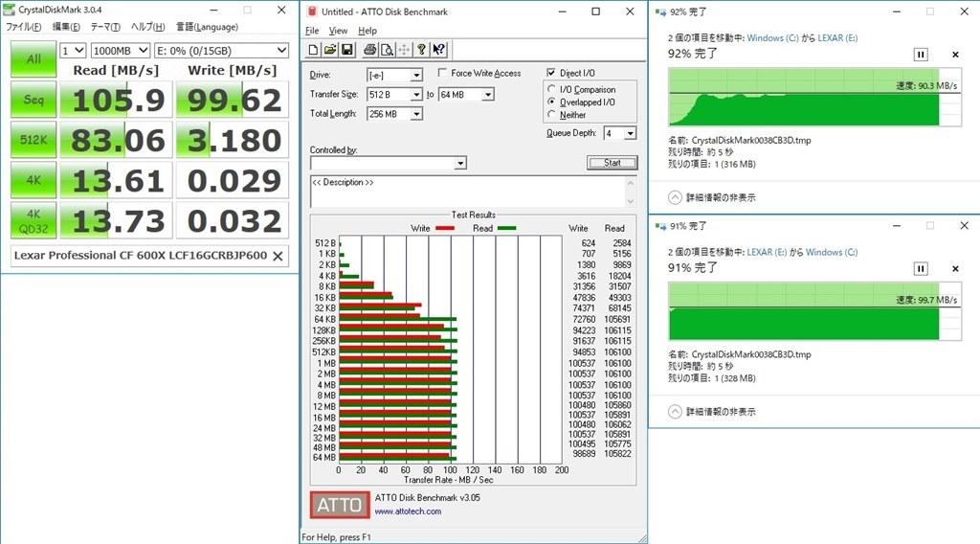Image resolution: width=980 pixels, height=544 pixels.
Task: Click the Print icon in ATTO toolbar
Action: click(x=369, y=50)
